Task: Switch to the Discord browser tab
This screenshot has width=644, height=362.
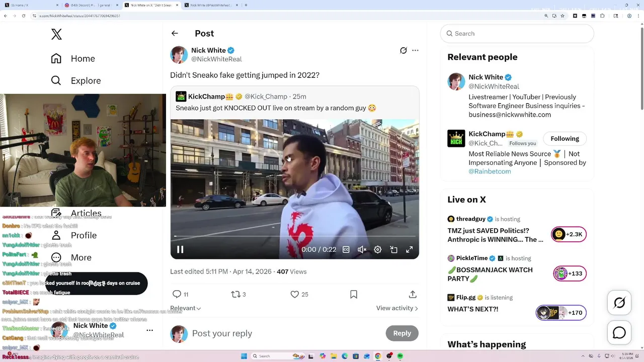Action: coord(91,5)
